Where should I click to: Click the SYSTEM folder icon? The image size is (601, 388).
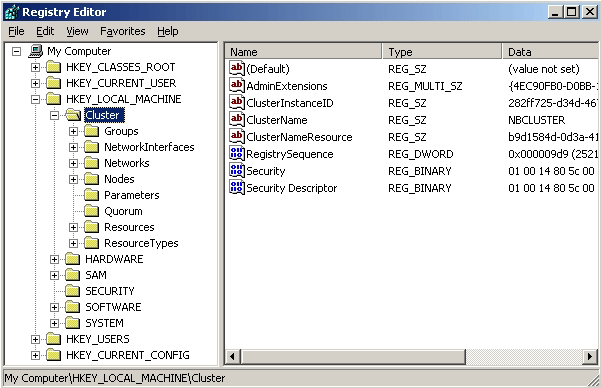coord(72,324)
